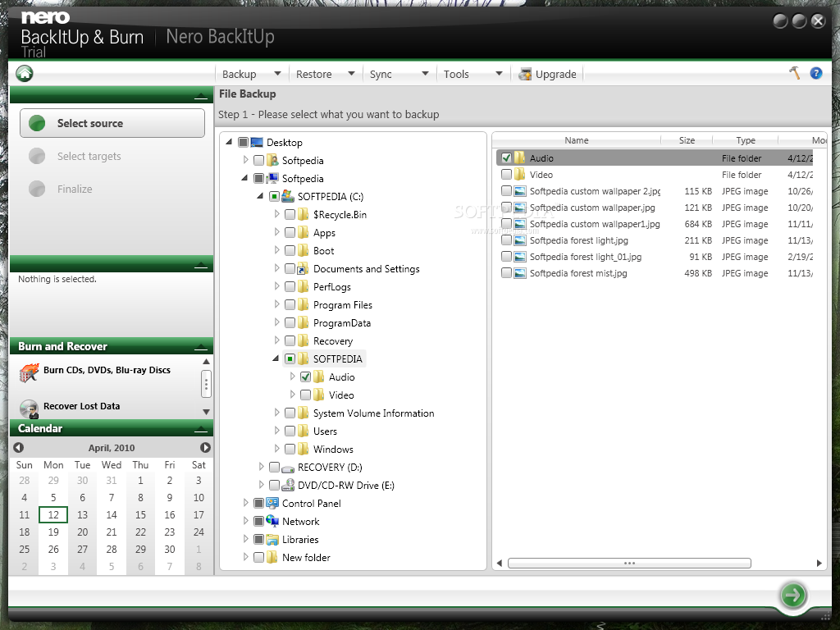Image resolution: width=840 pixels, height=630 pixels.
Task: Click the Network icon in tree
Action: pyautogui.click(x=272, y=521)
